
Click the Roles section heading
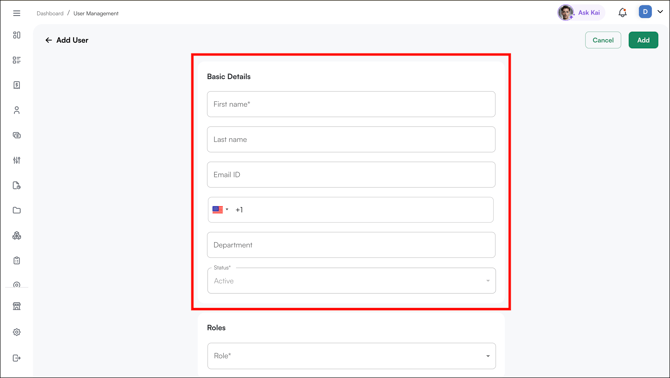click(x=216, y=328)
